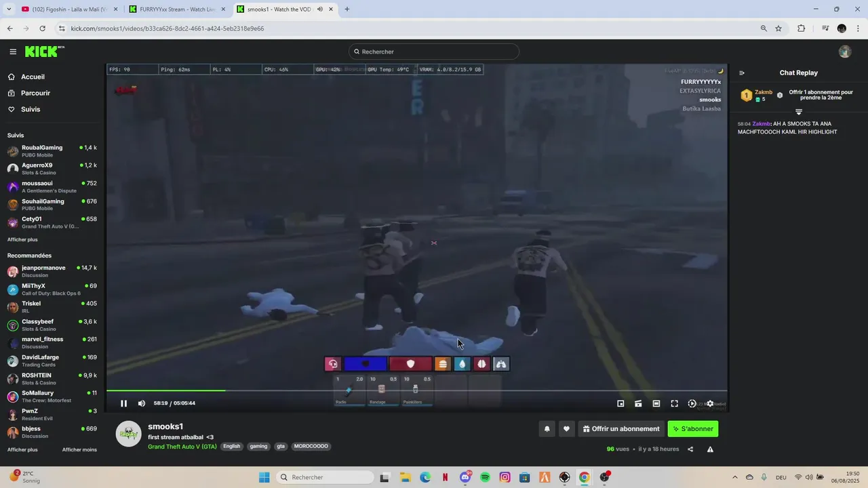This screenshot has height=488, width=868.
Task: Select the English tag
Action: 232,447
